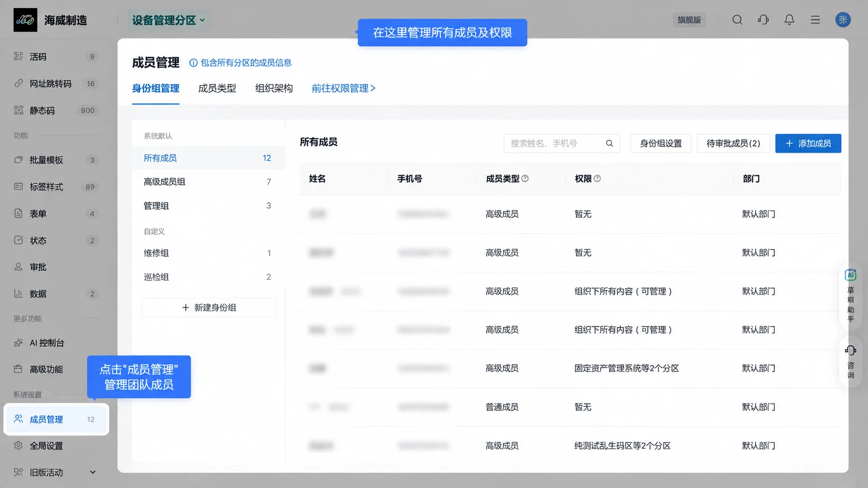The height and width of the screenshot is (488, 868).
Task: Select the 所有成员 group
Action: [x=209, y=158]
